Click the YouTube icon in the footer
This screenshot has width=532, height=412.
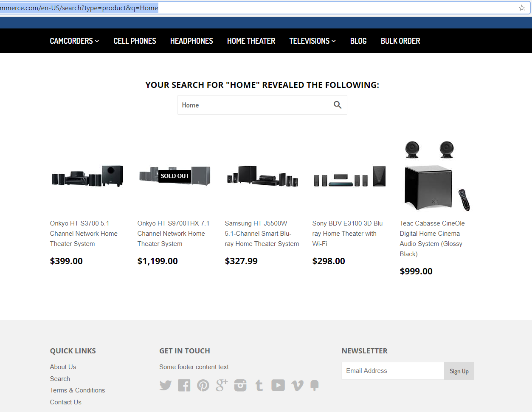278,385
